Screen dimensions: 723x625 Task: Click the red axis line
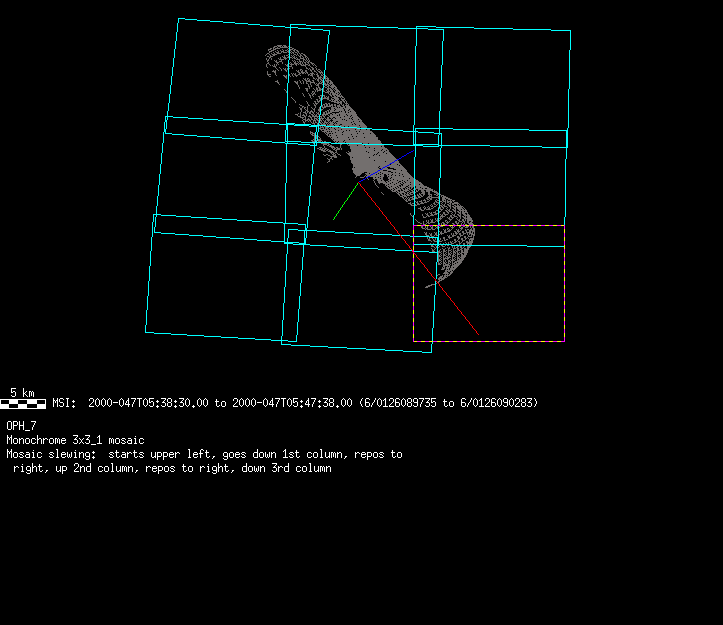click(418, 258)
